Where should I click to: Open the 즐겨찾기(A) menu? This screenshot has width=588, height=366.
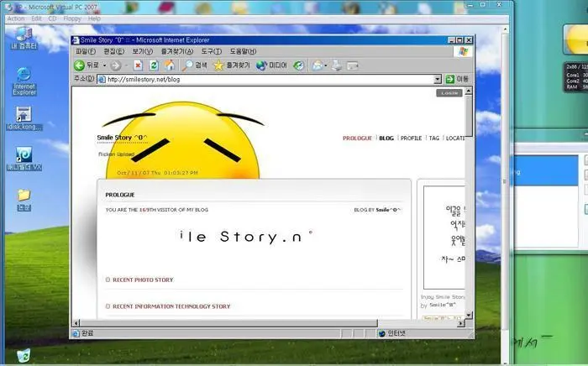(177, 51)
